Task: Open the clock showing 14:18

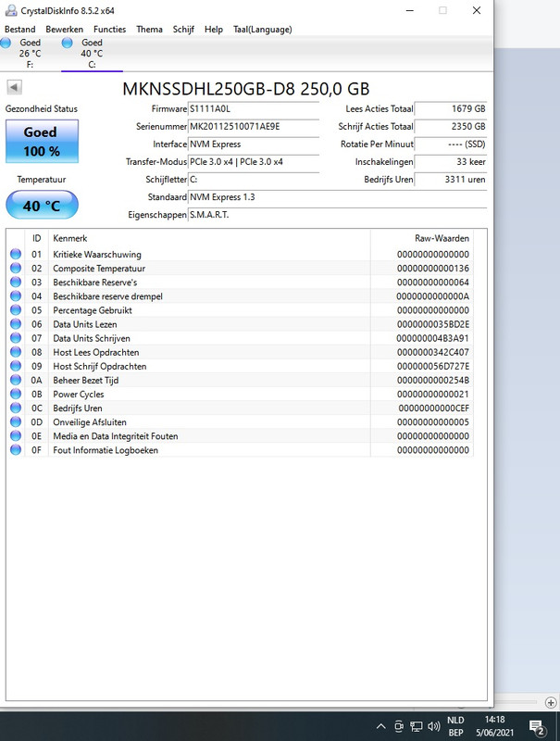Action: point(494,726)
